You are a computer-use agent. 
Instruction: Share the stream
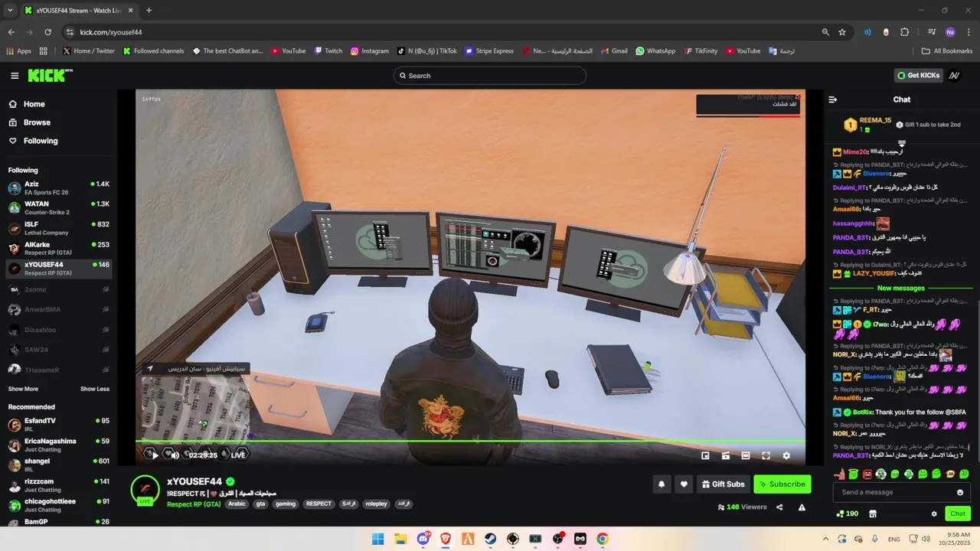click(x=779, y=507)
